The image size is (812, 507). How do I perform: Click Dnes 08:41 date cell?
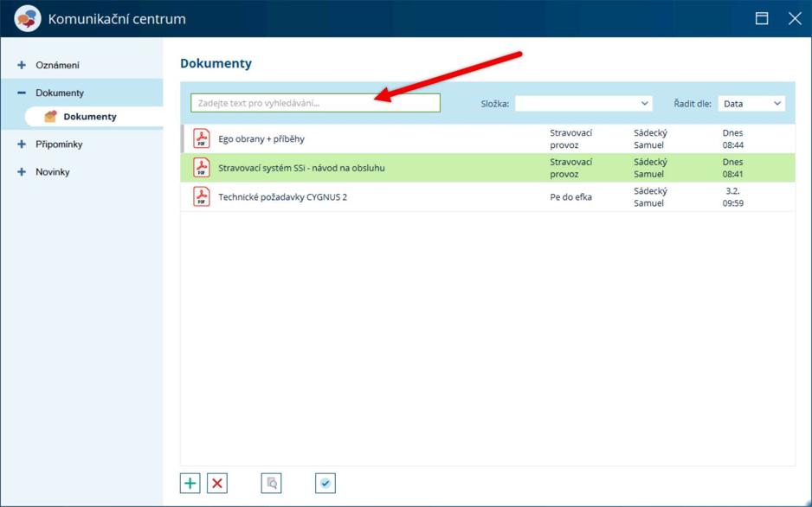732,168
